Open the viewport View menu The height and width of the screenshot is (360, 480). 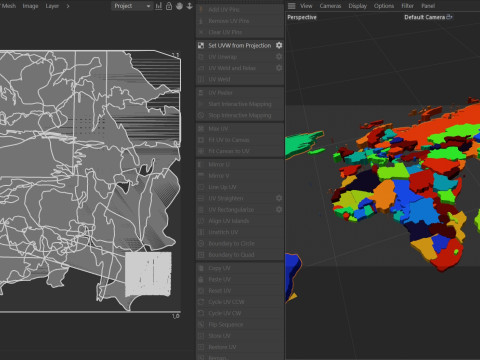(x=306, y=6)
